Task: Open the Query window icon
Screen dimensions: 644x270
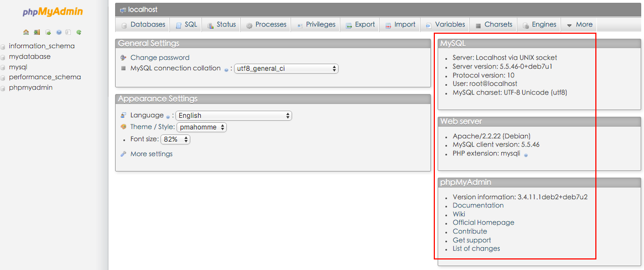Action: pyautogui.click(x=48, y=32)
